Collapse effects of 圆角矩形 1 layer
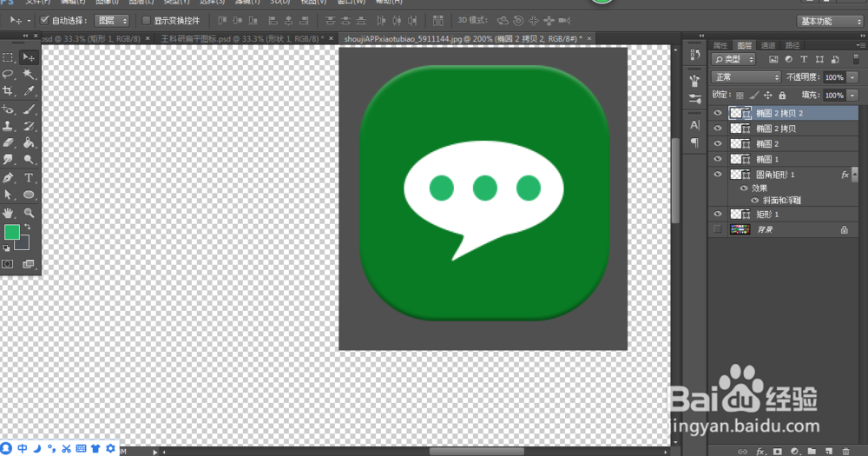The height and width of the screenshot is (456, 868). (854, 175)
